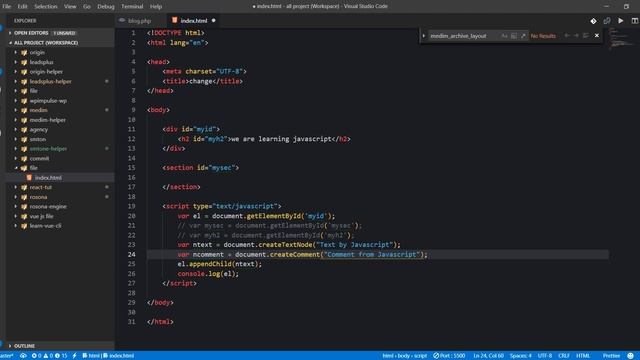Viewport: 640px width, 360px height.
Task: Click the learn-vue-cli folder icon
Action: point(24,226)
